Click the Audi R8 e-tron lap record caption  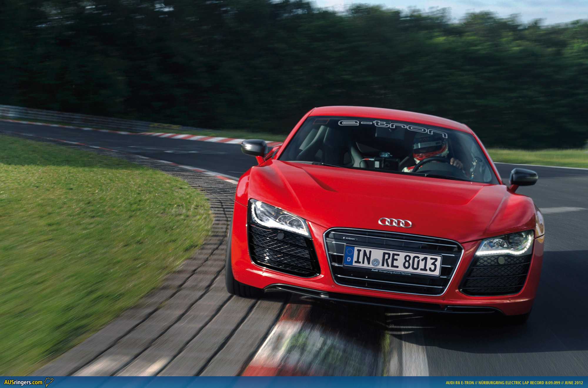tap(514, 383)
